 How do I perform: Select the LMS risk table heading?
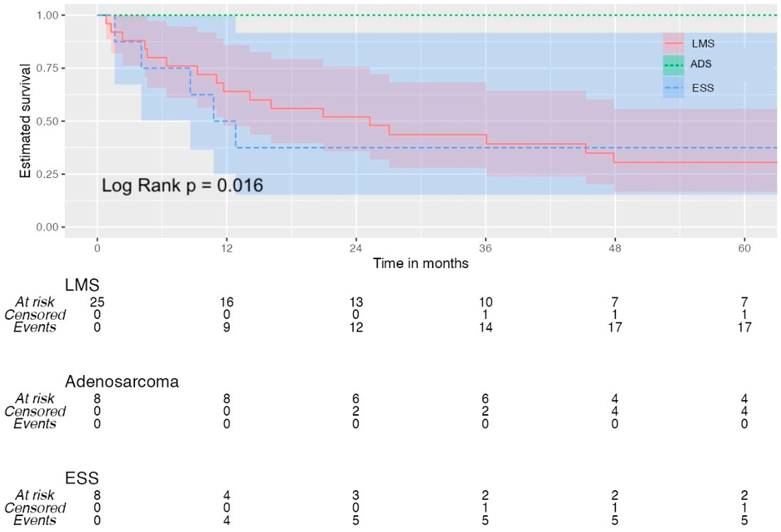pyautogui.click(x=82, y=285)
